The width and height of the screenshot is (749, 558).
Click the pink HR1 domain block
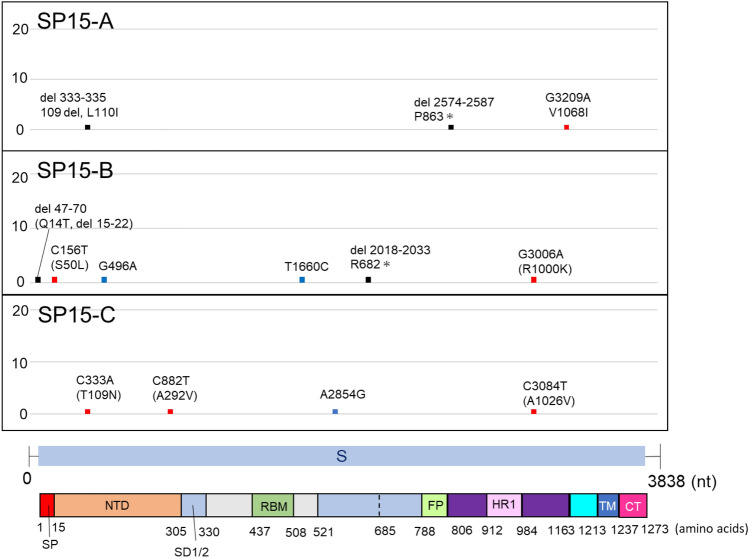pyautogui.click(x=503, y=504)
